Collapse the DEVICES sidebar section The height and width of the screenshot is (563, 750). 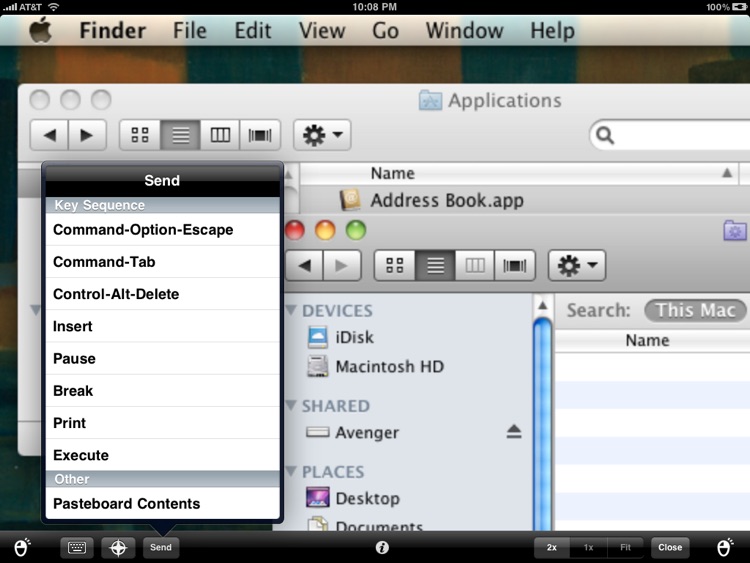[x=291, y=310]
